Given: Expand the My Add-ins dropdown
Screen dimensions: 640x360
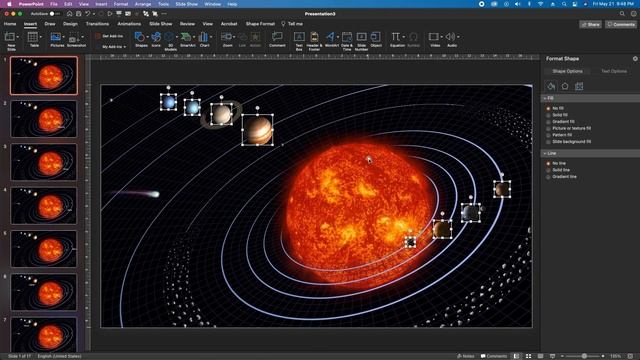Looking at the screenshot, I should (124, 47).
